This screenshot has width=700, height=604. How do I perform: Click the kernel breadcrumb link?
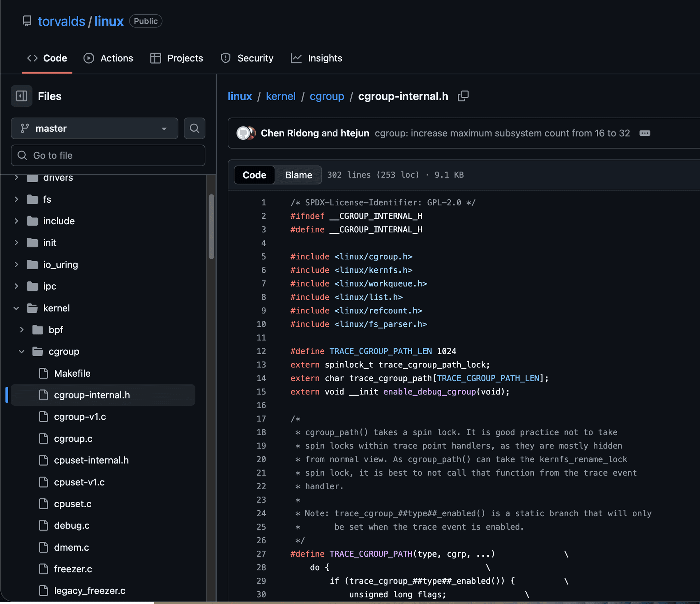pyautogui.click(x=281, y=96)
